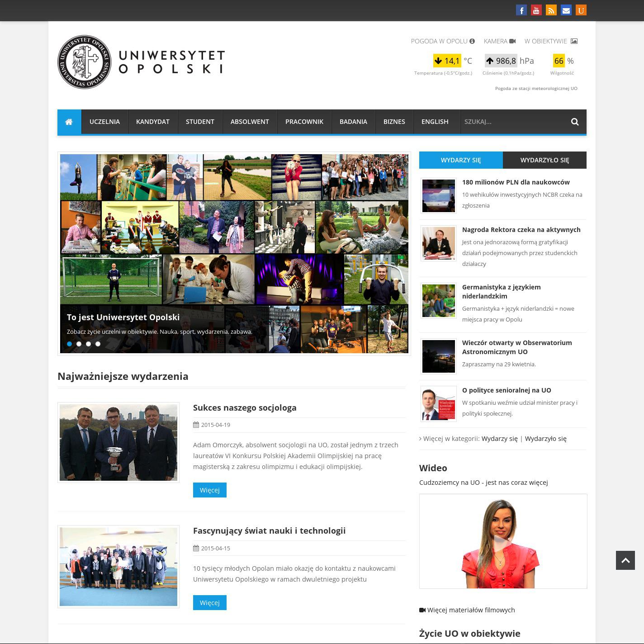The image size is (644, 644).
Task: Select the Wydarzy się tab
Action: pyautogui.click(x=461, y=160)
